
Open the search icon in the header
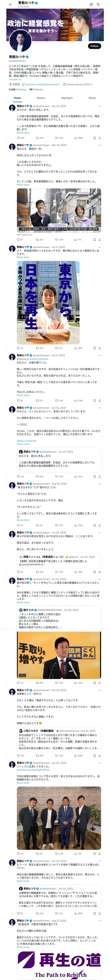click(x=98, y=4)
